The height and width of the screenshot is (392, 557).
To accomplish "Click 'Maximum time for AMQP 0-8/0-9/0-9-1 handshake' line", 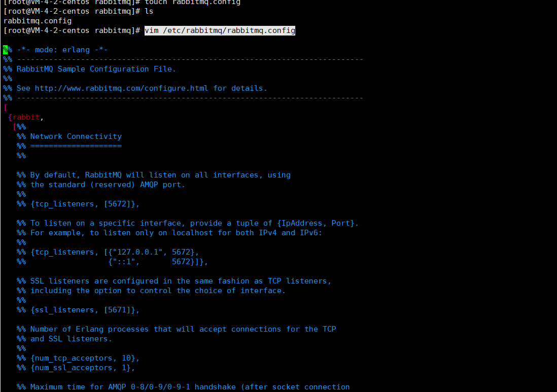I will pos(183,387).
